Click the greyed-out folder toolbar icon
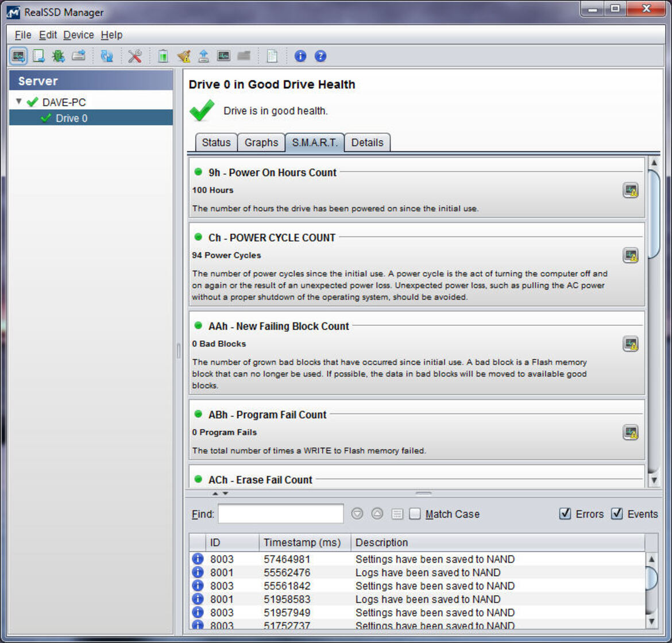This screenshot has height=643, width=672. coord(244,56)
